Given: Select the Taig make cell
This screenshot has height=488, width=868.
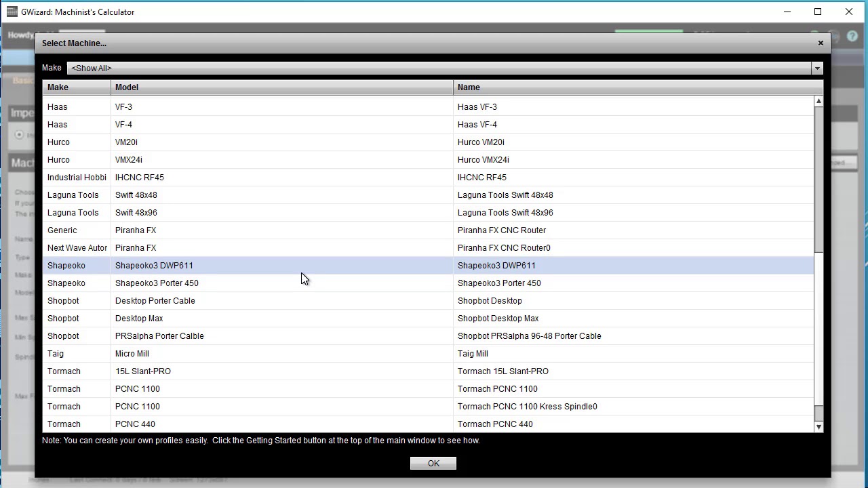Looking at the screenshot, I should tap(77, 354).
